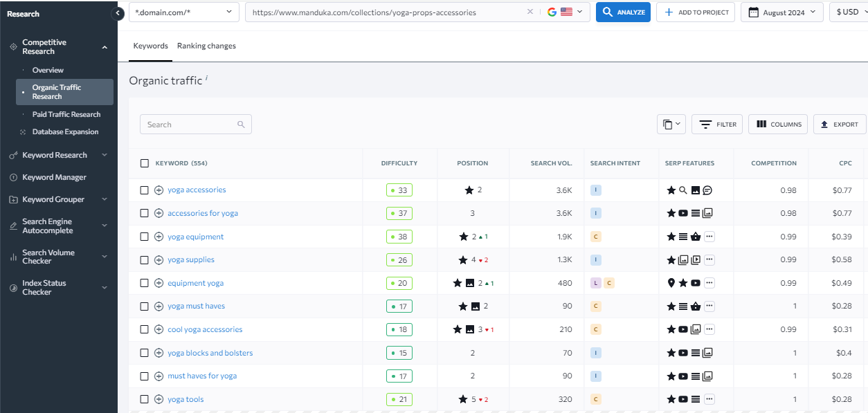This screenshot has height=413, width=868.
Task: Switch to the Ranking changes tab
Action: (206, 46)
